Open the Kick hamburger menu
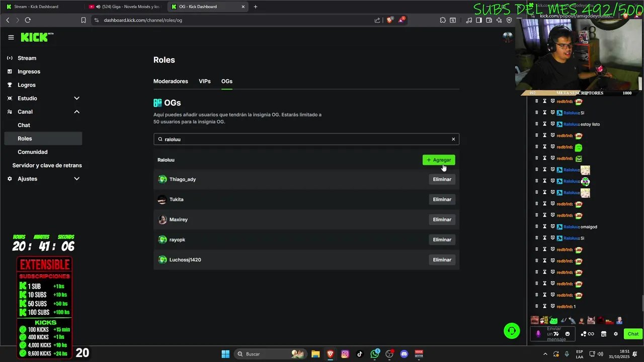This screenshot has height=362, width=644. pyautogui.click(x=11, y=37)
